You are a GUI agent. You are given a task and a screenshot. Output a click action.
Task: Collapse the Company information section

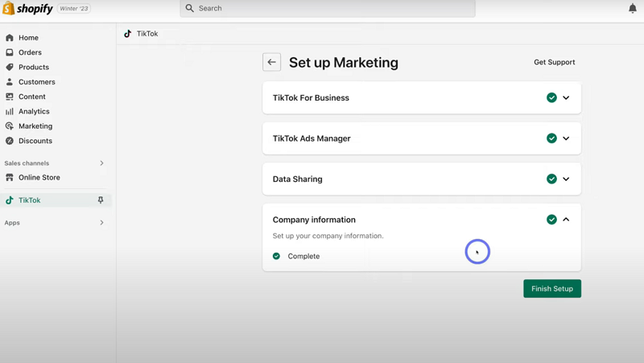pyautogui.click(x=566, y=220)
